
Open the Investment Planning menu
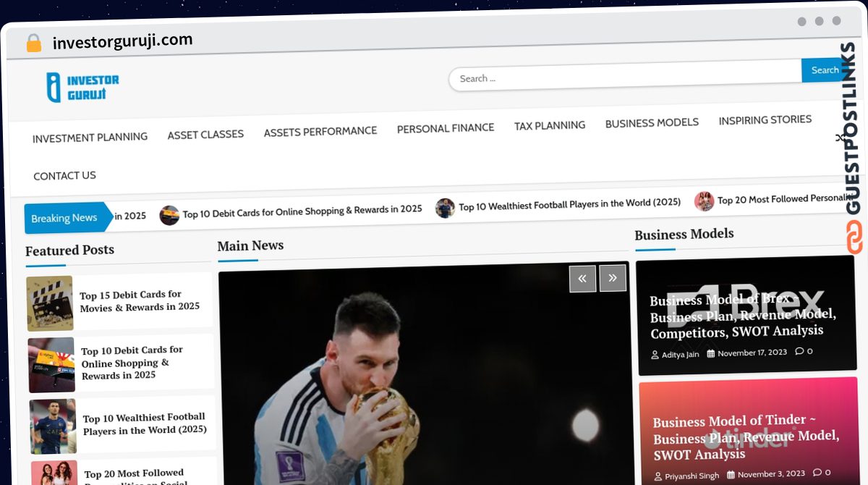click(90, 137)
